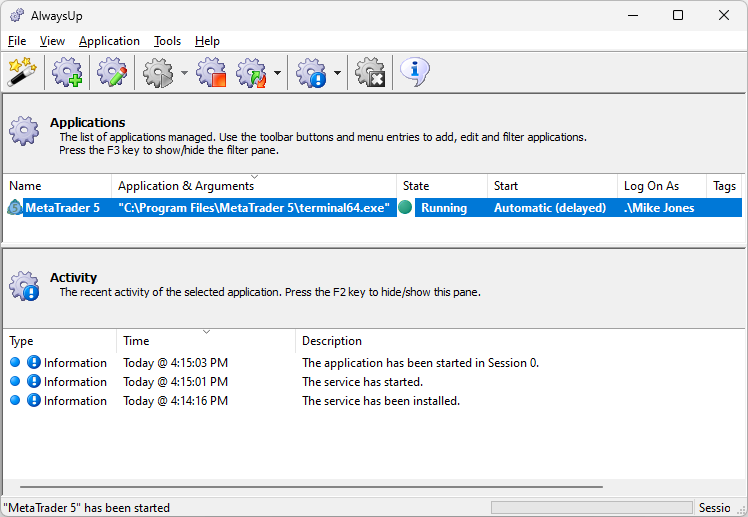Click the MetaTrader 5 row icon
This screenshot has width=748, height=517.
[15, 207]
